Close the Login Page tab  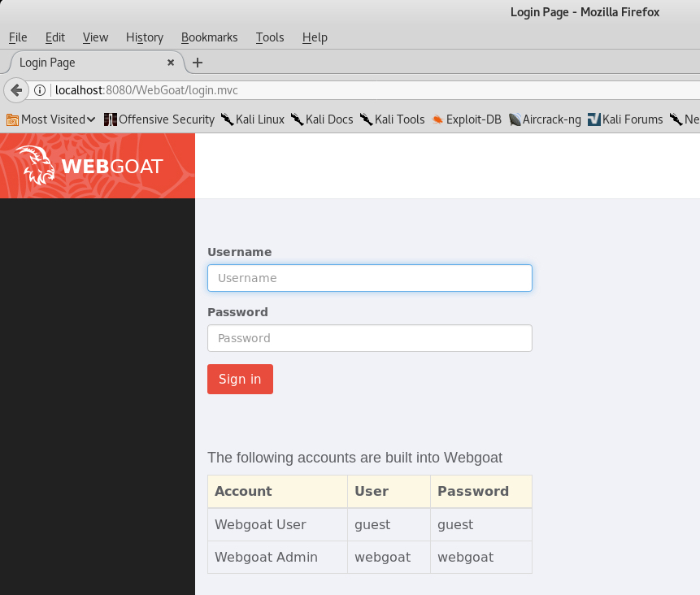click(171, 63)
